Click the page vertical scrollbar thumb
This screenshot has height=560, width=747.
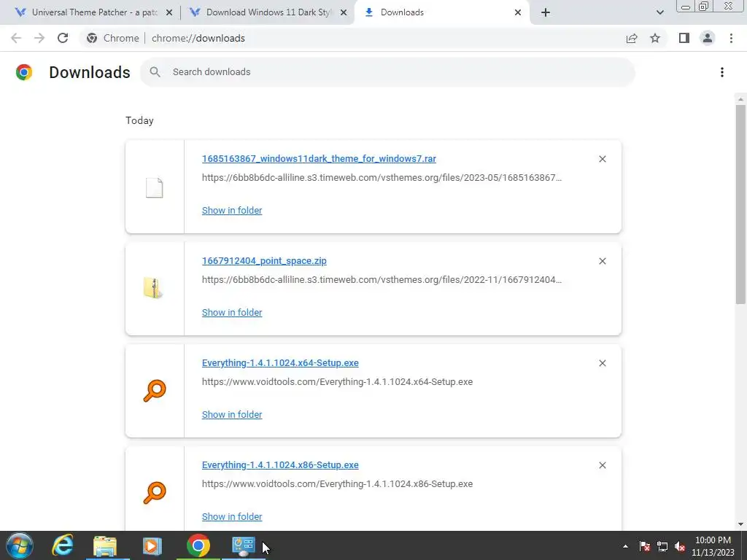pos(740,204)
